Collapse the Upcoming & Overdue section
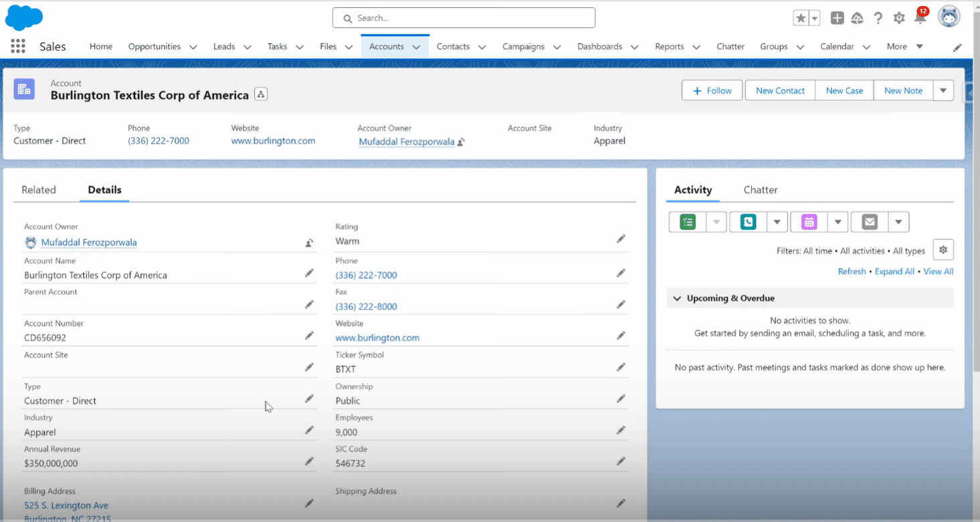This screenshot has height=522, width=980. [677, 298]
